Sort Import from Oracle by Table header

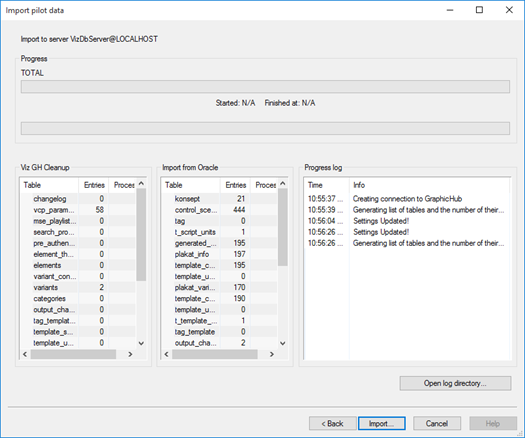(x=191, y=185)
